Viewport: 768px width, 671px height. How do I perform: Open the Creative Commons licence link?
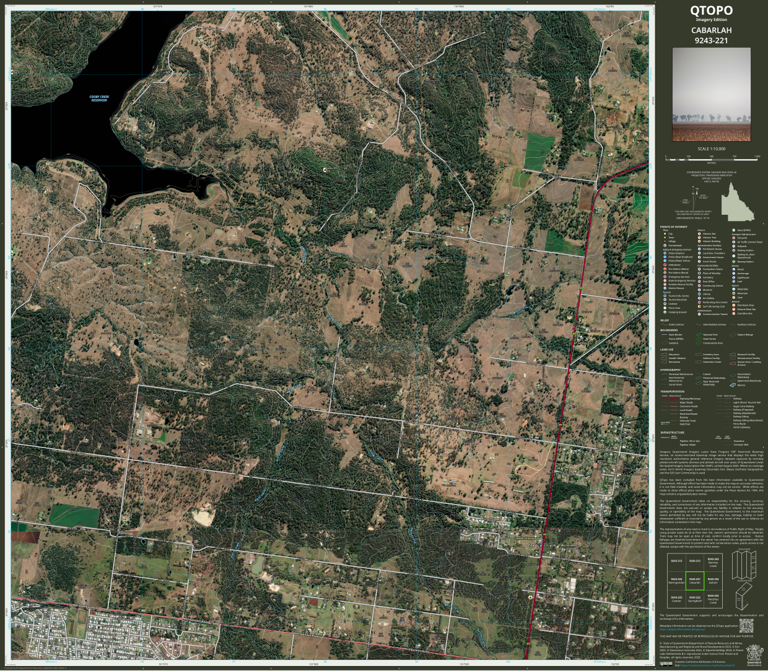pyautogui.click(x=708, y=665)
